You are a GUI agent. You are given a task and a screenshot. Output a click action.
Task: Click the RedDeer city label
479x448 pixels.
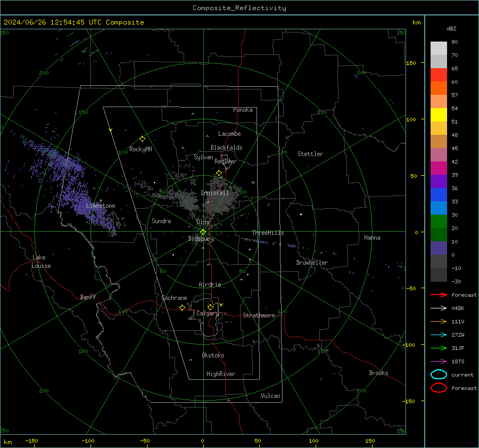226,161
